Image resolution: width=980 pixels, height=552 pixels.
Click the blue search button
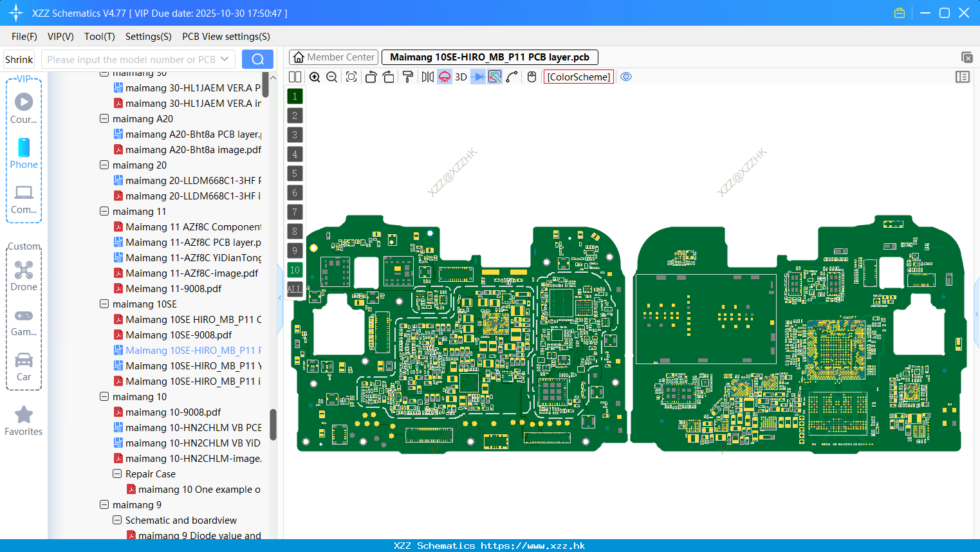(x=257, y=59)
